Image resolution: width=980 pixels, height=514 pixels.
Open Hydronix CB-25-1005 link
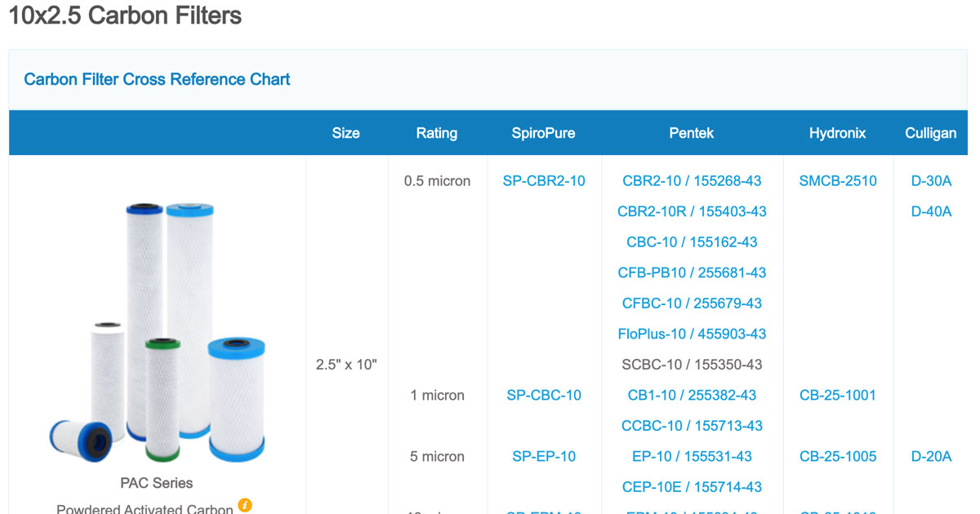838,456
